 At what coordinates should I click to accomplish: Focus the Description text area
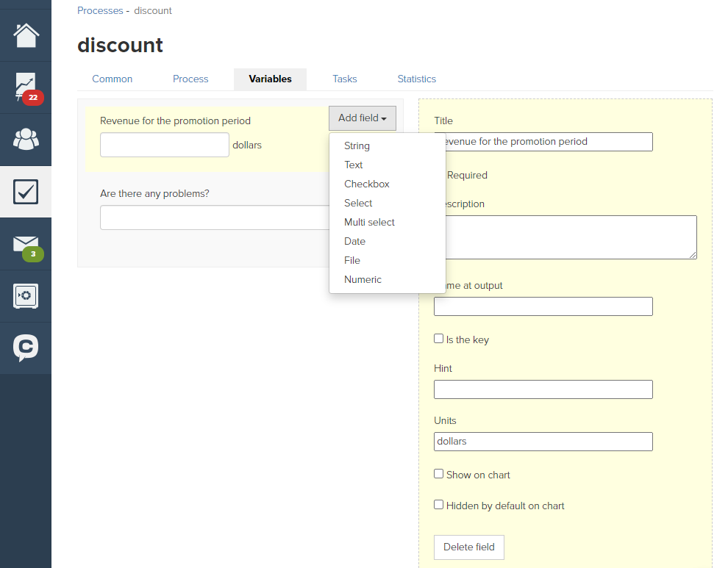(x=565, y=237)
